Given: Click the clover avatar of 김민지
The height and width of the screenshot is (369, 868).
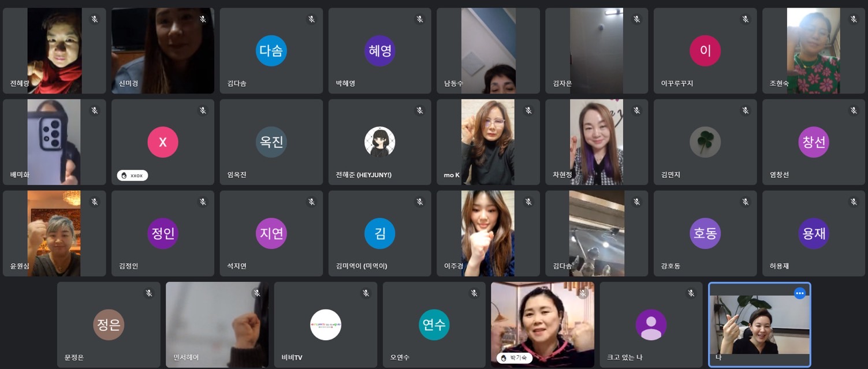Looking at the screenshot, I should pos(705,142).
